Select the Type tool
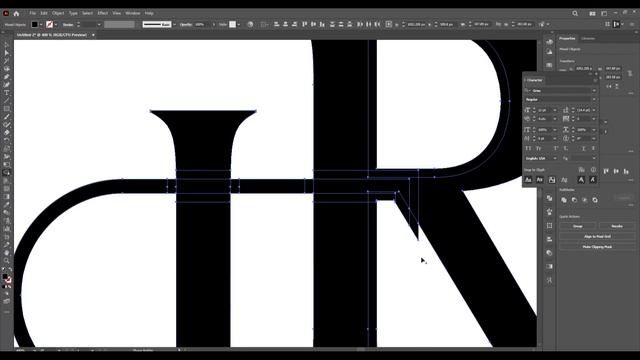Viewport: 640px width, 360px height. (7, 93)
